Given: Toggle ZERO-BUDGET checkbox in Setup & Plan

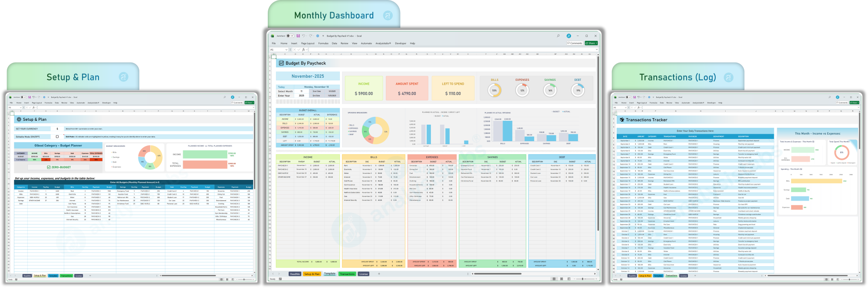Looking at the screenshot, I should click(49, 167).
